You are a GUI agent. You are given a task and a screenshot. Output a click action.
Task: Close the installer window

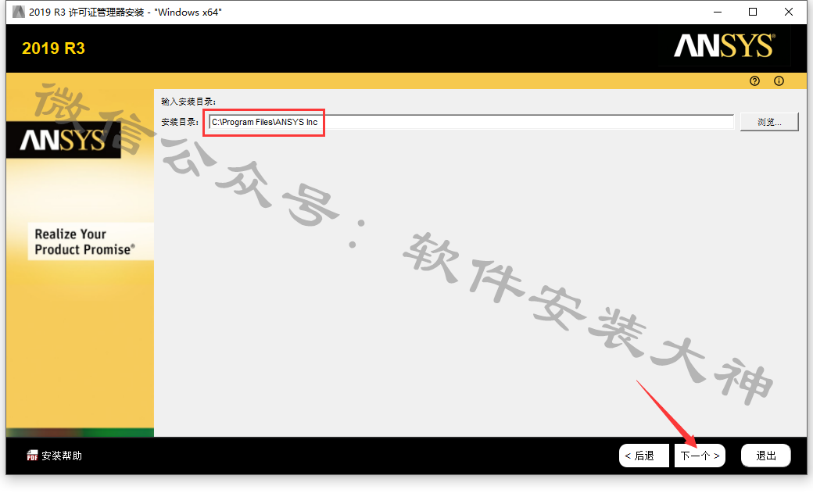789,12
